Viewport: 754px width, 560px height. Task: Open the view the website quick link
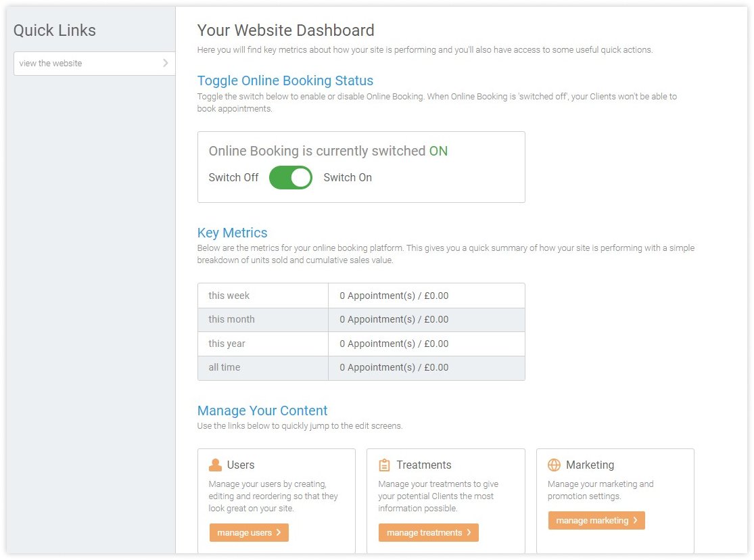point(51,64)
